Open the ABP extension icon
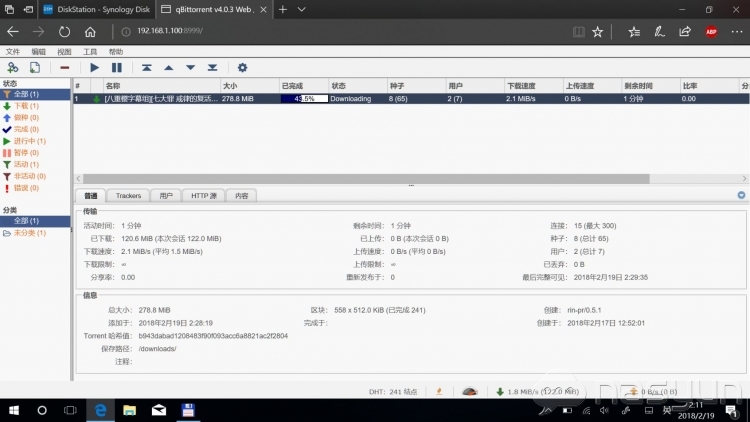The height and width of the screenshot is (422, 750). point(711,32)
